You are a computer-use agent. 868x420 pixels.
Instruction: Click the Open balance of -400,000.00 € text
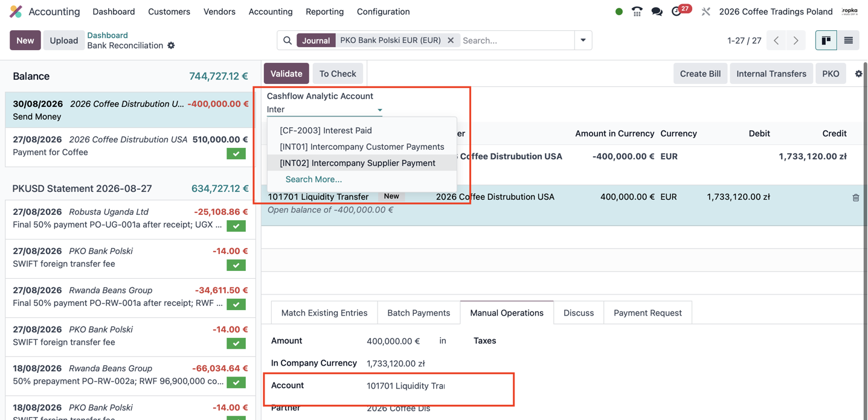click(330, 210)
